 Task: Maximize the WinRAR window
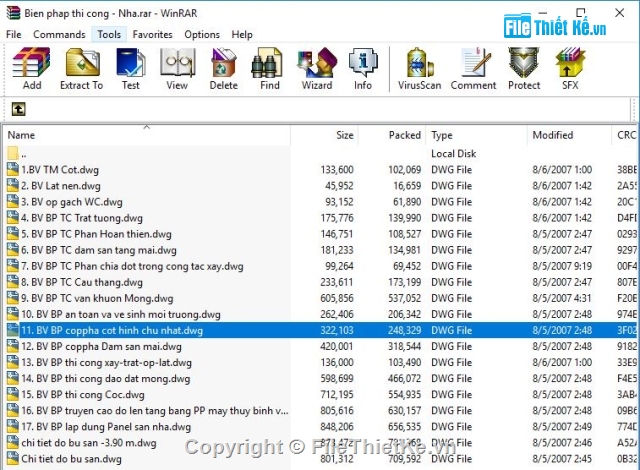580,13
